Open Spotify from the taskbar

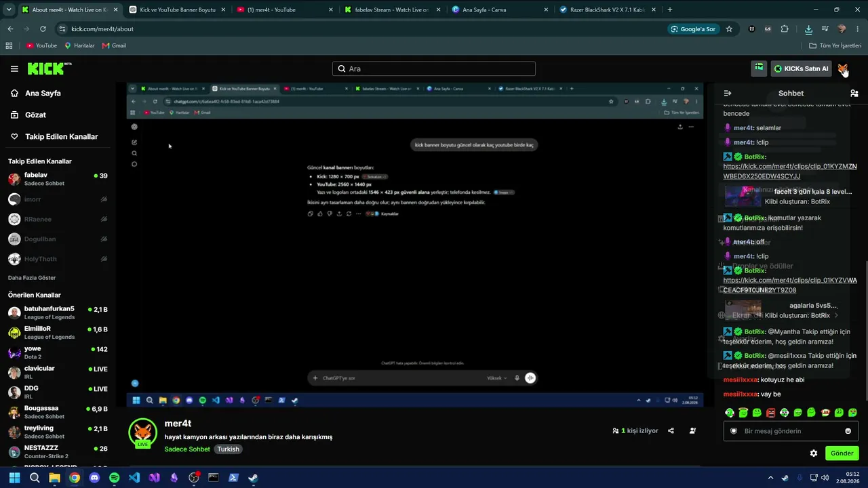click(114, 478)
